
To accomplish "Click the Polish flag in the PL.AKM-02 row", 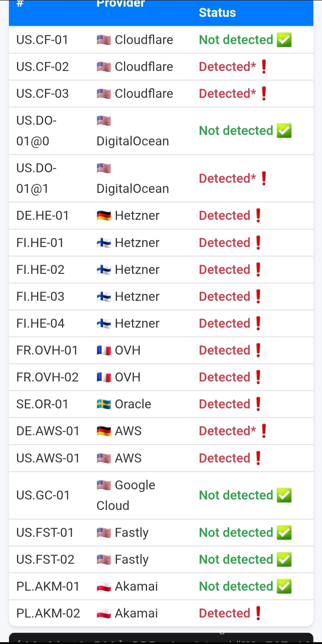I will click(104, 613).
